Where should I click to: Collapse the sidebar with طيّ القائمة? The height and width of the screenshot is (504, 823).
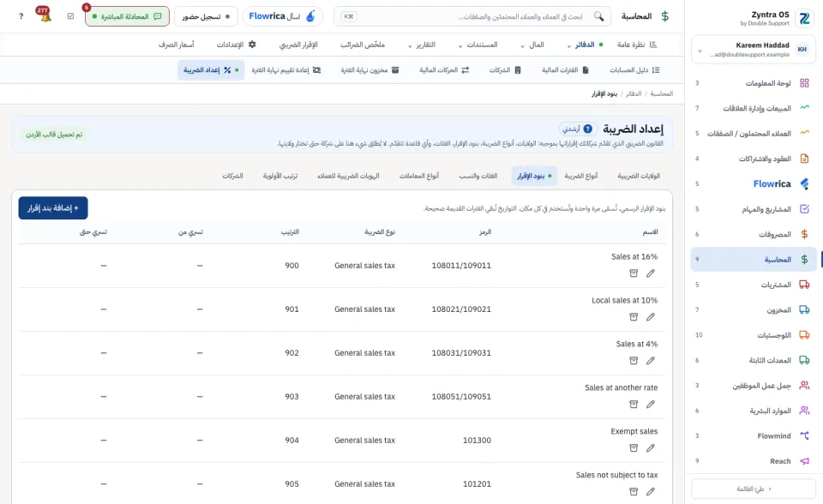(x=754, y=489)
